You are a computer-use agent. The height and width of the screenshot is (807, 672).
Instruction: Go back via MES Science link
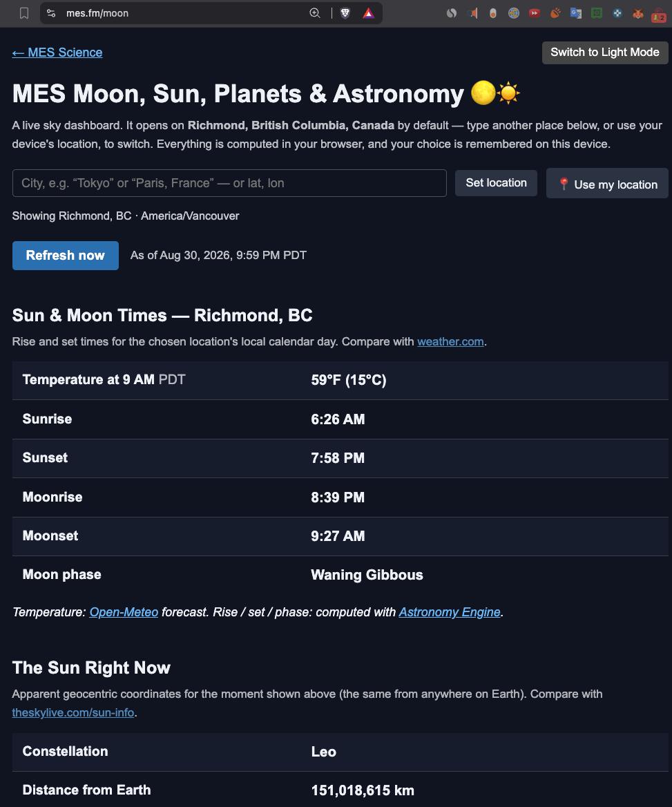(57, 53)
